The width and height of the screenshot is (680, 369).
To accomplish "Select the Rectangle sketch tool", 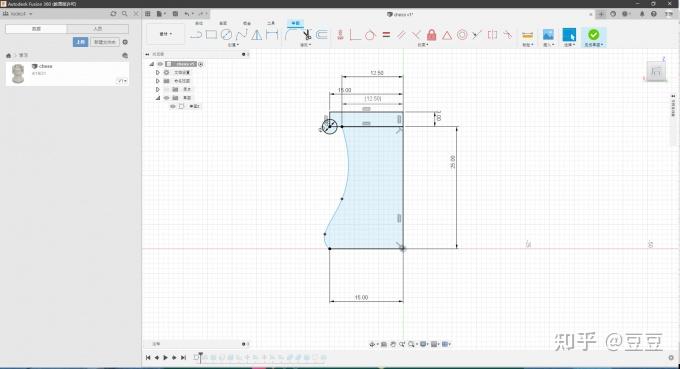I will pyautogui.click(x=211, y=35).
